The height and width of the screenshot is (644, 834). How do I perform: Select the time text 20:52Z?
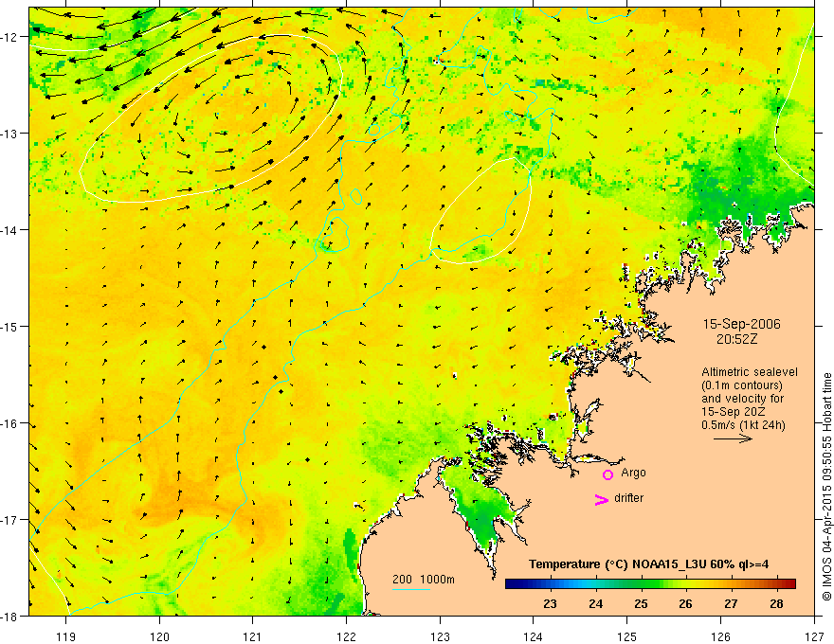click(736, 338)
